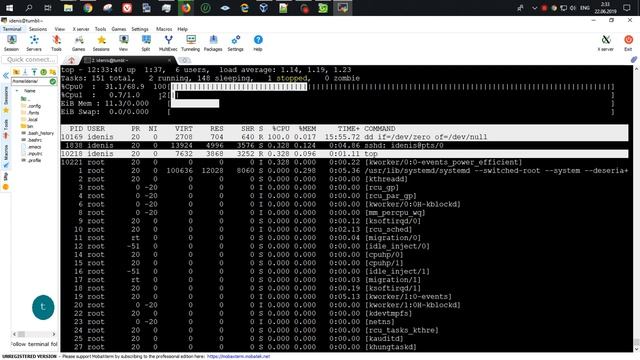Open the home tab with up-arrow icon

[71, 60]
